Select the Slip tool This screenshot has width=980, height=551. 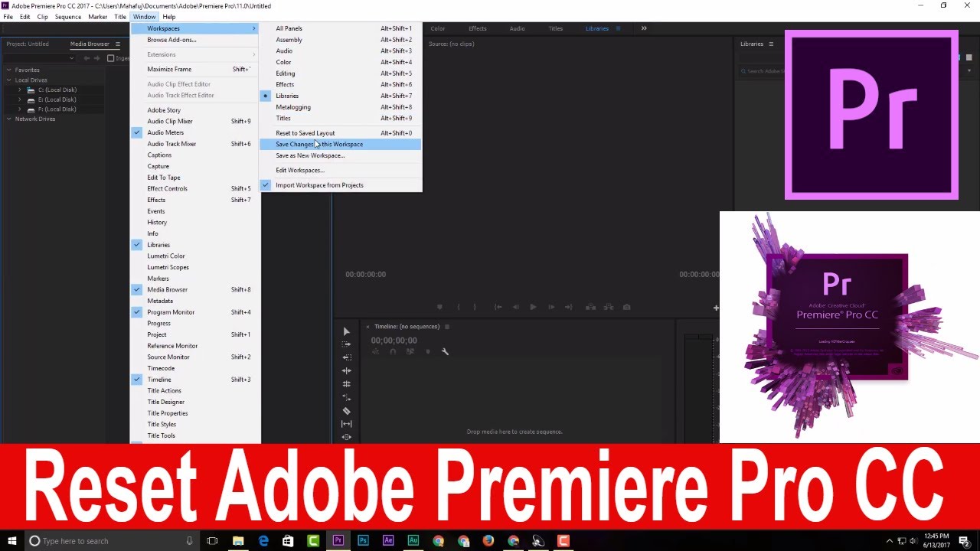346,424
